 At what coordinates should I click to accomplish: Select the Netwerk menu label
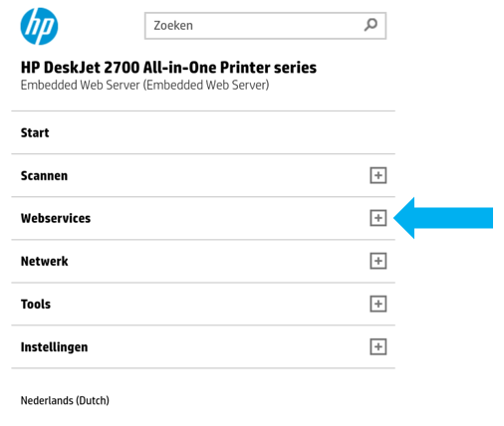pos(44,261)
